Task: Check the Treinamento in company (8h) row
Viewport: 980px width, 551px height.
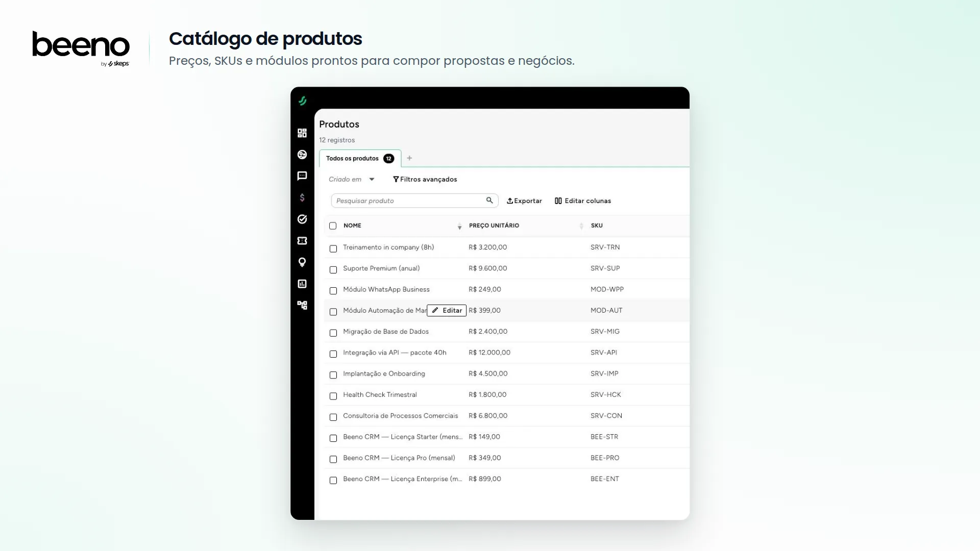Action: [x=333, y=248]
